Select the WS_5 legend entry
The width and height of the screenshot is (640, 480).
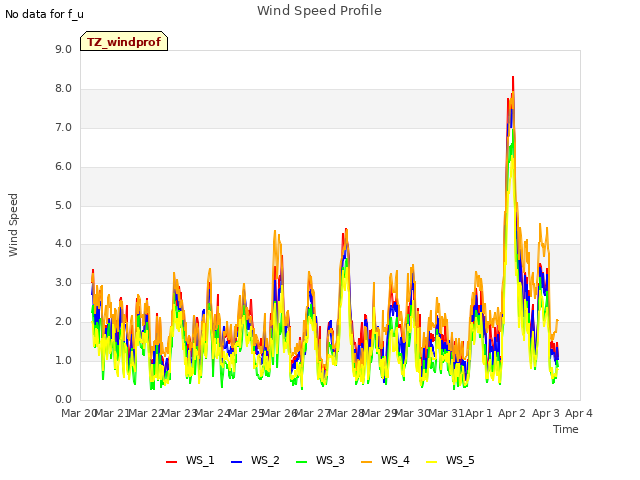point(450,460)
